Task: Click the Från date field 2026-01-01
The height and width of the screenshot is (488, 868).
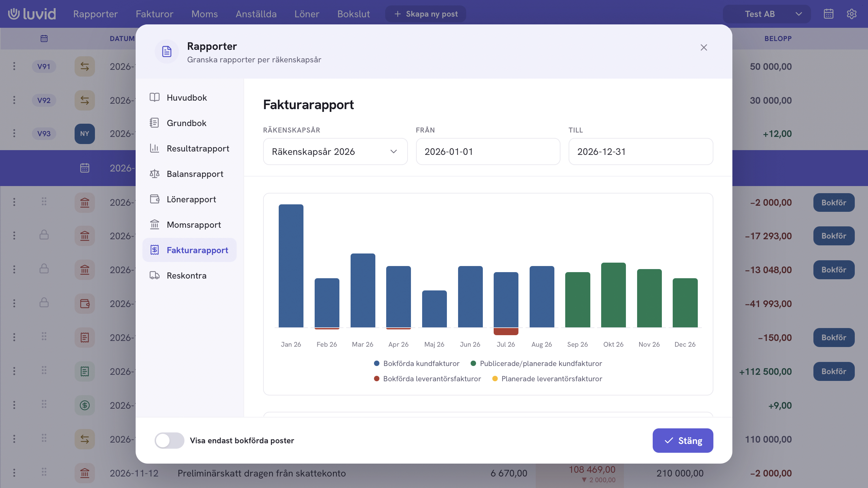Action: pyautogui.click(x=488, y=151)
